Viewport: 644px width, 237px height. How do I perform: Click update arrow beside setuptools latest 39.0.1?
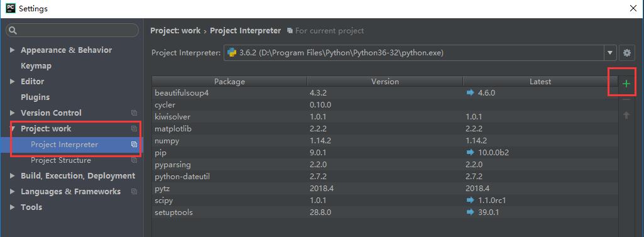coord(470,212)
